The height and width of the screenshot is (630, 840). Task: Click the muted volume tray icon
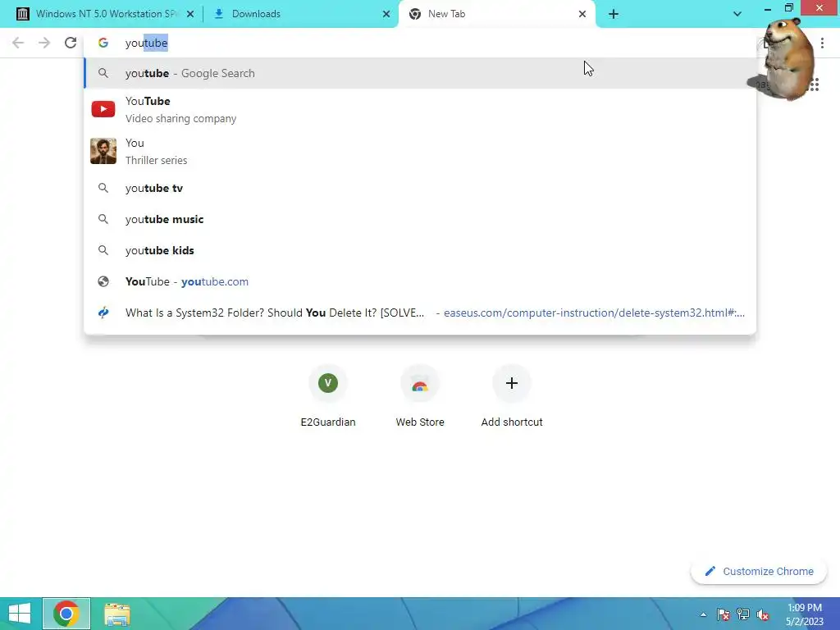tap(763, 614)
